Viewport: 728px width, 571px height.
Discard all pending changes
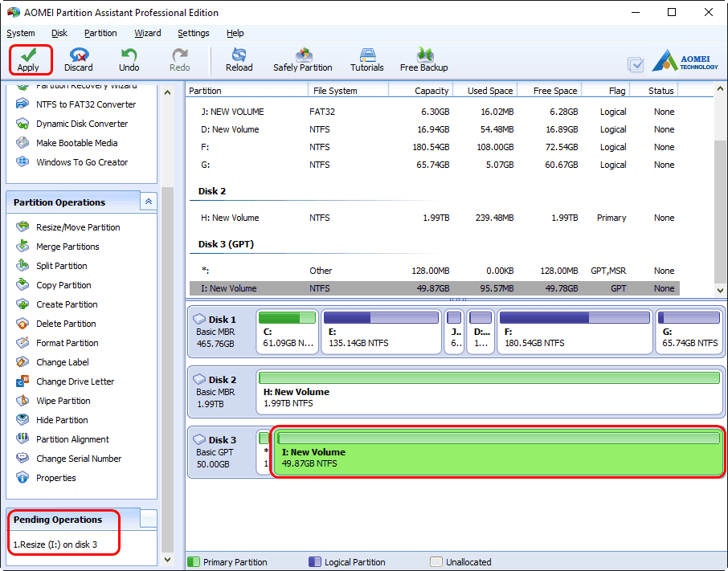click(78, 59)
